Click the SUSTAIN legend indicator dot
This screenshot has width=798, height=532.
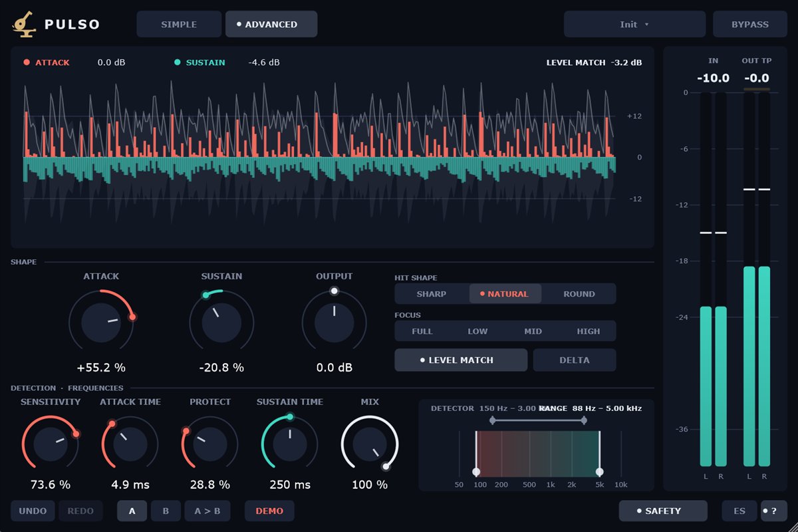(x=178, y=63)
